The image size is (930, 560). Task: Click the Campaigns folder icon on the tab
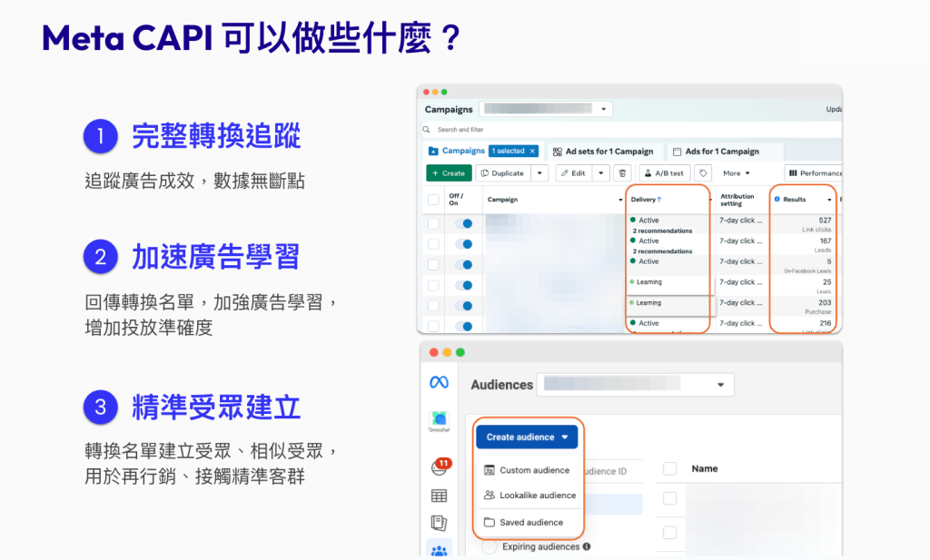(433, 151)
